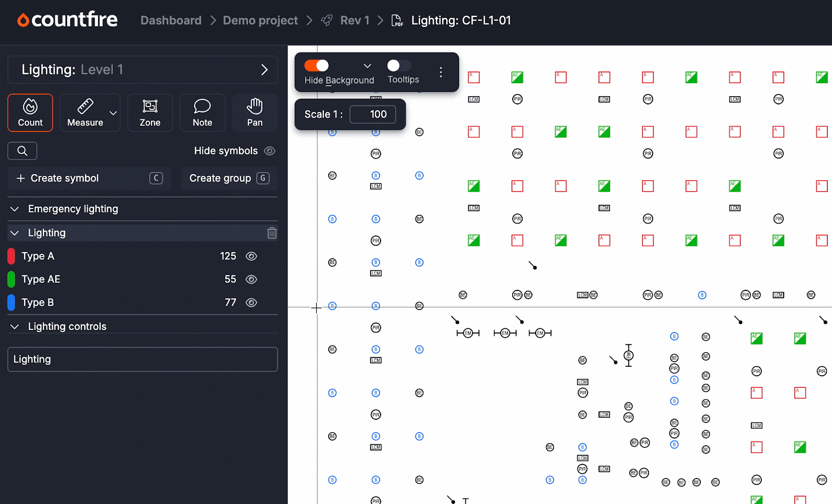832x504 pixels.
Task: Click the PDF file icon in breadcrumb
Action: coord(397,20)
